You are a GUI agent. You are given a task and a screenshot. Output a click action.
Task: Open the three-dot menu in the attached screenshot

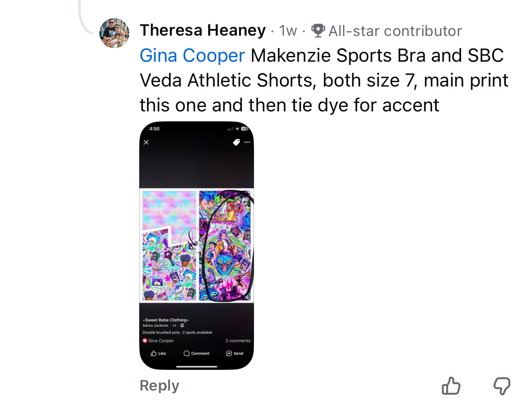coord(247,142)
